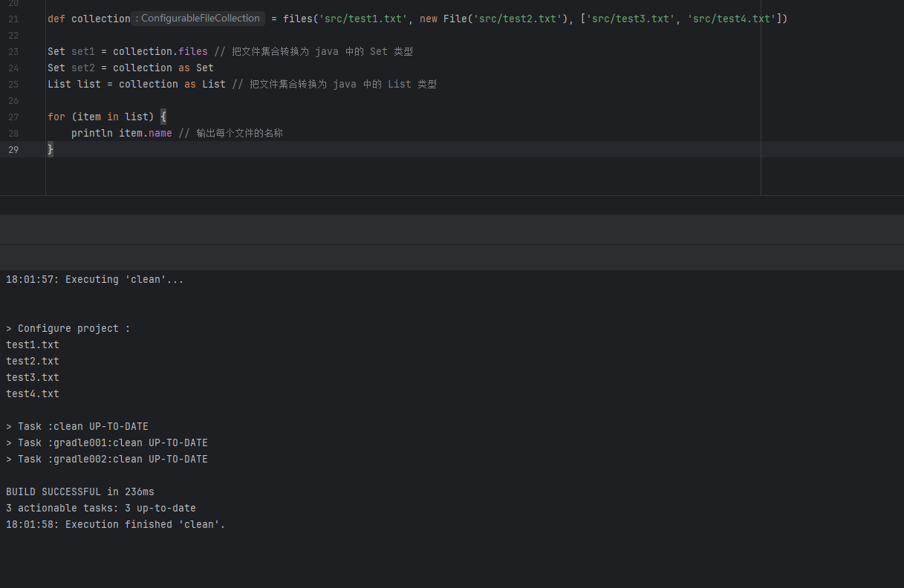Select the "set1" variable name
904x588 pixels.
click(x=83, y=51)
